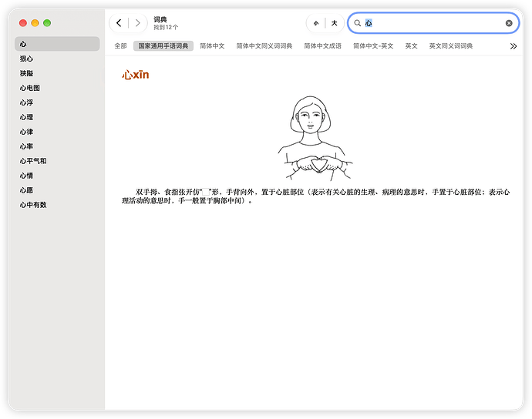This screenshot has height=419, width=532.
Task: Open the 心率 entry in the sidebar
Action: pos(57,146)
